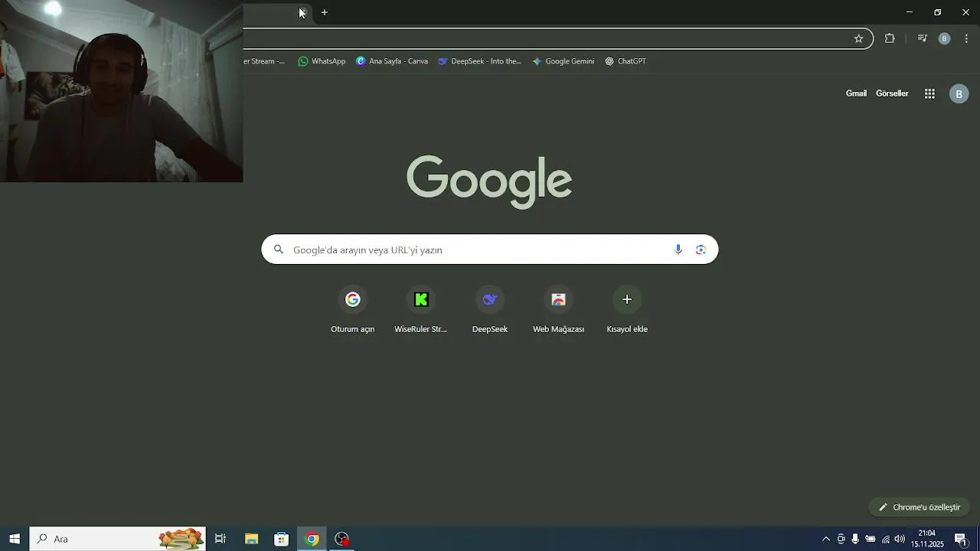Click the camera in-use tray icon

841,539
